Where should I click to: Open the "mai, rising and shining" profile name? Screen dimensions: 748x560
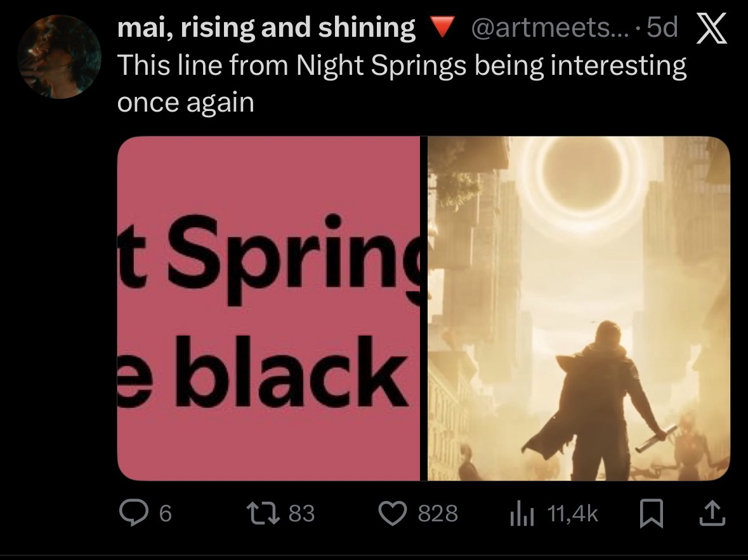pyautogui.click(x=266, y=27)
